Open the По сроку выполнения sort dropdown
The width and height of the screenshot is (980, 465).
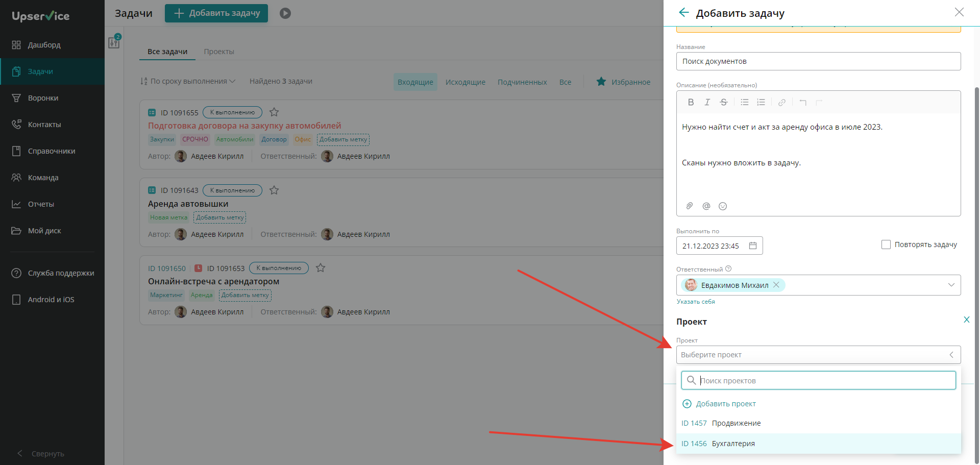tap(188, 81)
